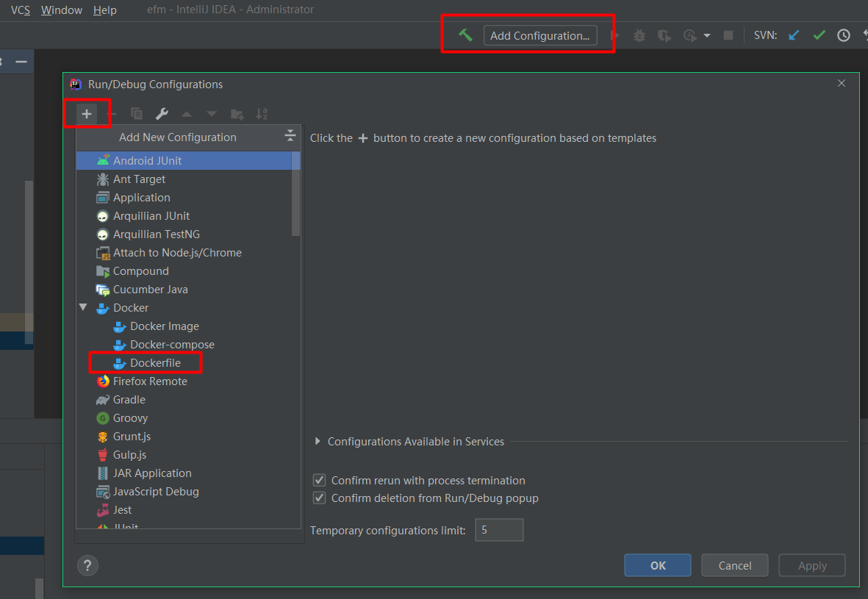868x599 pixels.
Task: Collapse the Docker tree node arrow
Action: pos(83,307)
